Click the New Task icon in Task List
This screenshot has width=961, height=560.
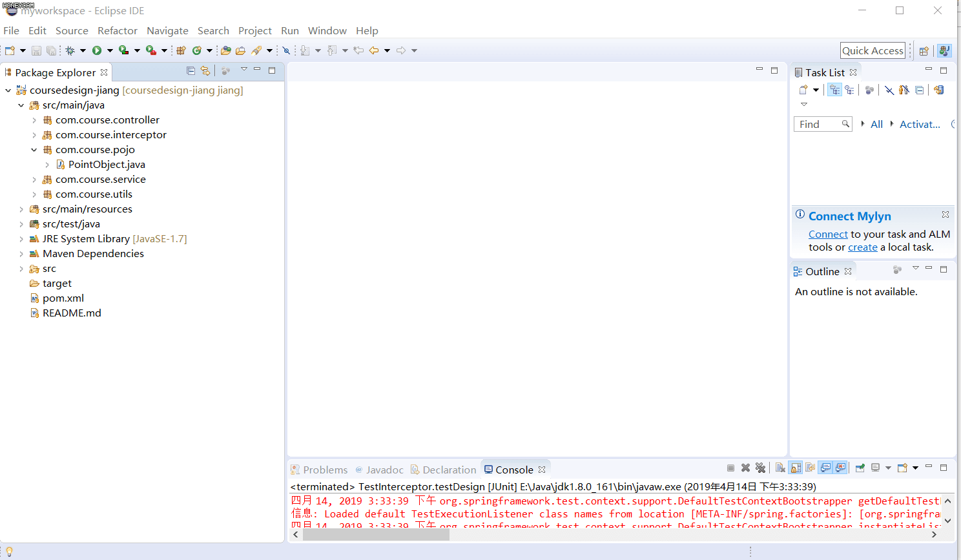803,90
